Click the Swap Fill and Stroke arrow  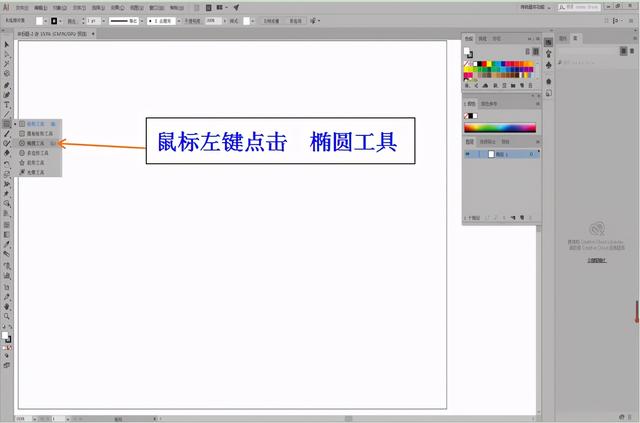pyautogui.click(x=10, y=327)
